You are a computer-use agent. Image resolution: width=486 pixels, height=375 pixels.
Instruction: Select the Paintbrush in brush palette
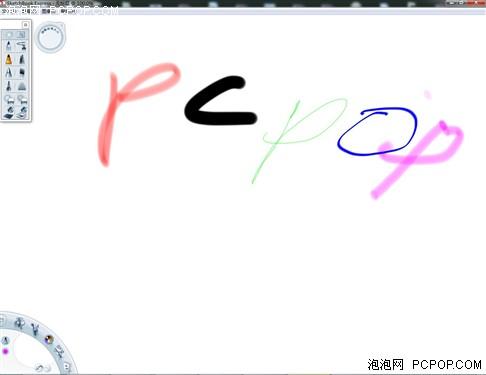[9, 86]
